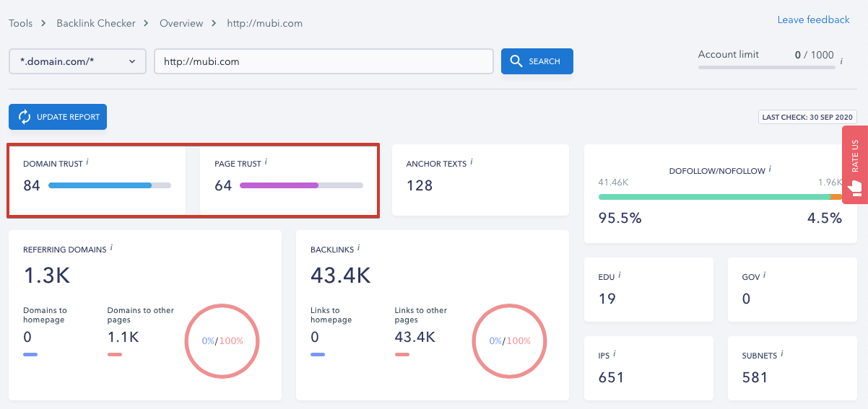Click the EDU count 19

tap(607, 299)
